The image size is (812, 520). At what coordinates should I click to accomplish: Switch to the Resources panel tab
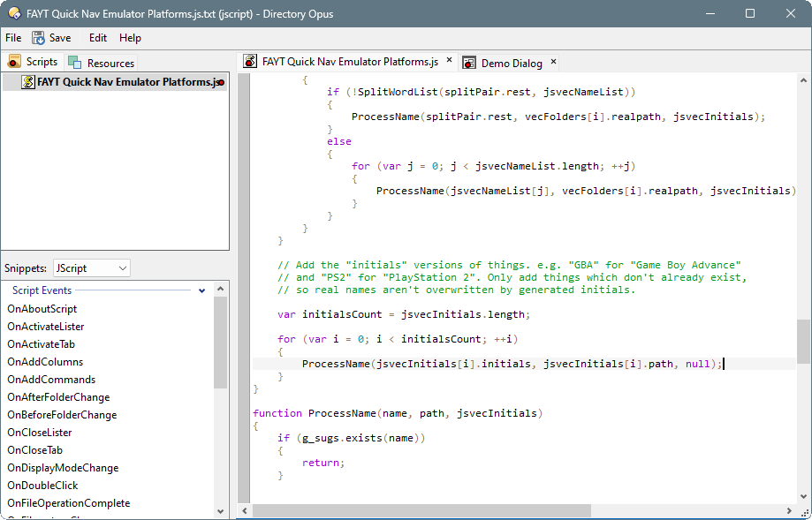(x=101, y=63)
